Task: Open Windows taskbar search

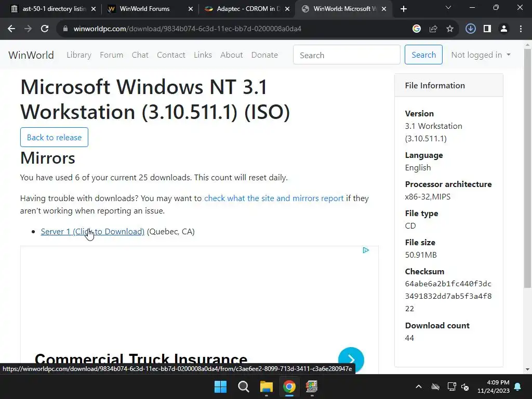Action: click(243, 387)
